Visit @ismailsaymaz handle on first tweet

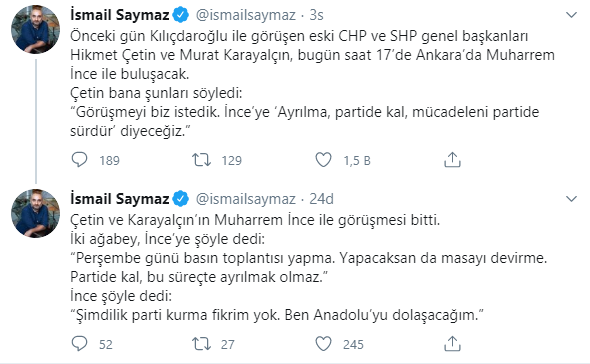(x=246, y=15)
